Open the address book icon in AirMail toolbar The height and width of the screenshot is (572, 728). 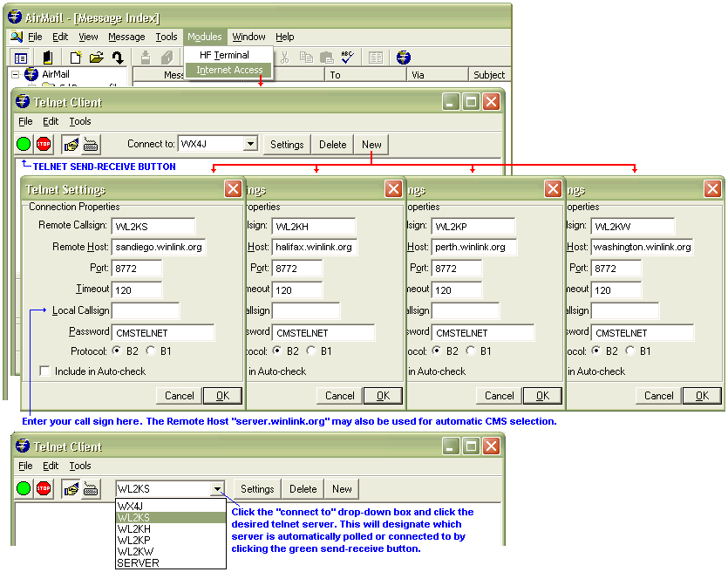point(48,58)
